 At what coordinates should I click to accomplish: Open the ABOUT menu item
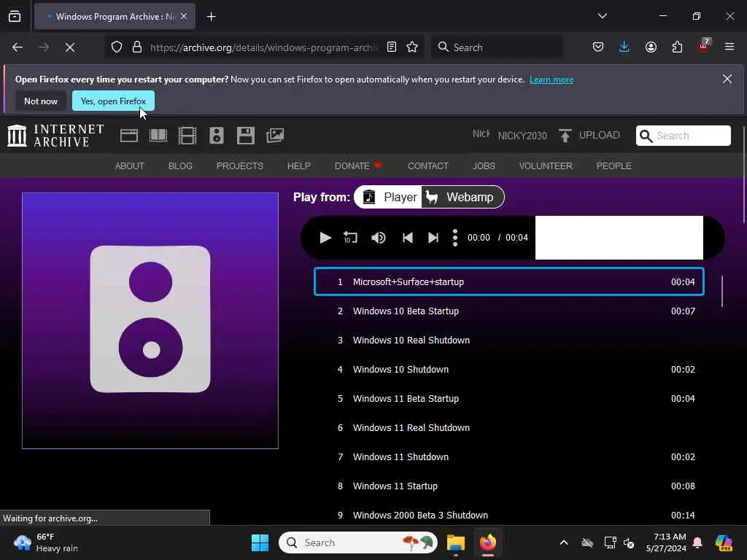[130, 166]
